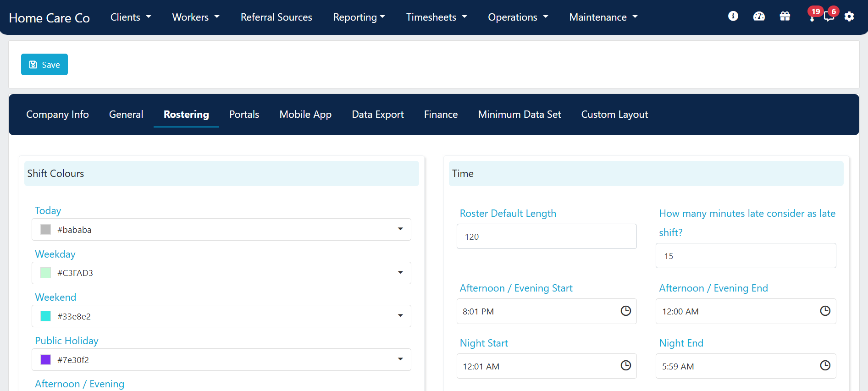The height and width of the screenshot is (391, 868).
Task: Switch to the Company Info tab
Action: point(57,114)
